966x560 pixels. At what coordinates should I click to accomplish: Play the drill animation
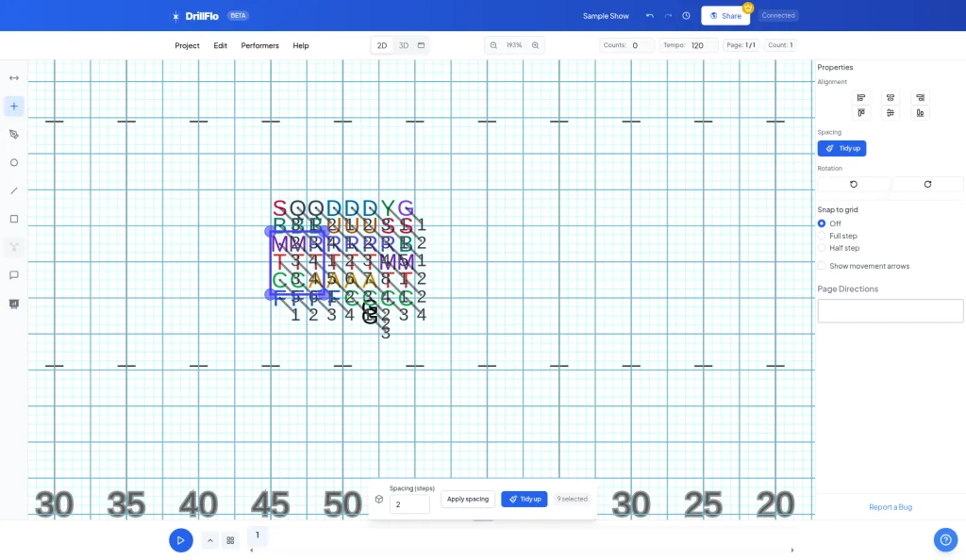(180, 540)
